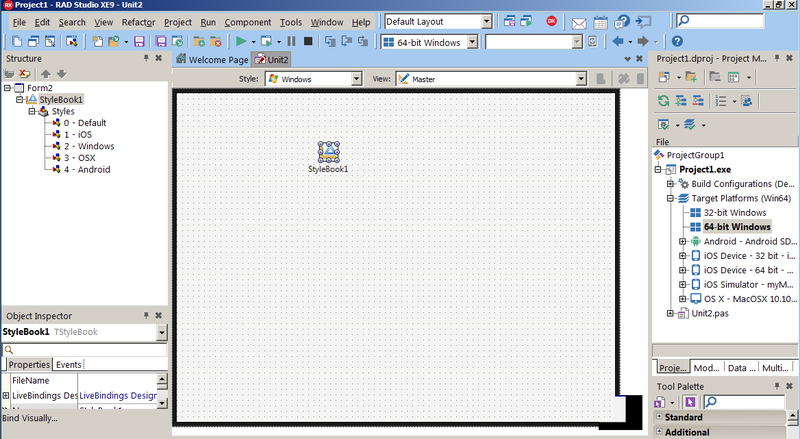This screenshot has height=439, width=800.
Task: Click the red OK circle icon
Action: (x=552, y=21)
